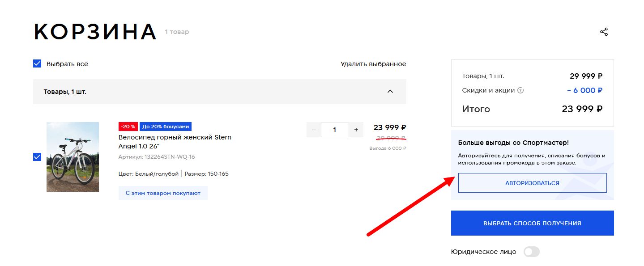Decrease quantity with the minus button
Viewport: 644px width, 266px height.
313,130
